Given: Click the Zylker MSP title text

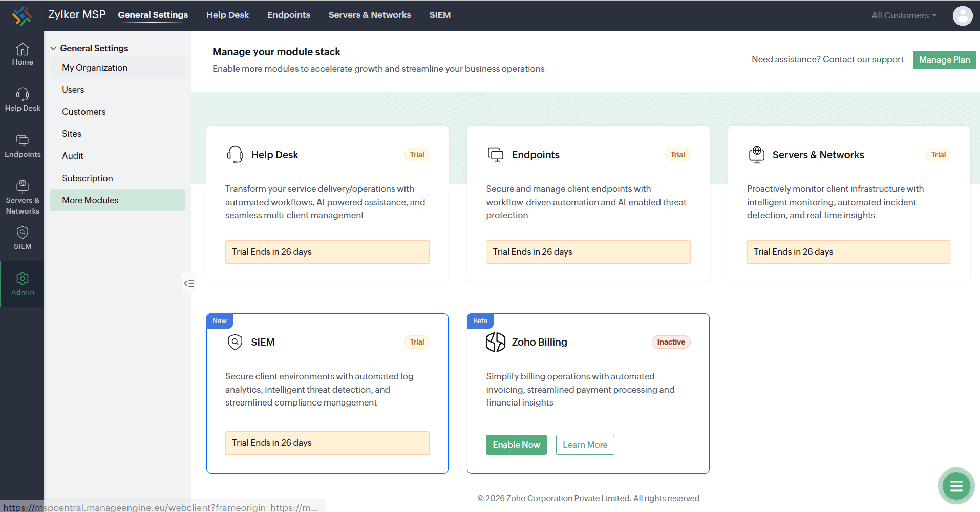Looking at the screenshot, I should point(77,14).
